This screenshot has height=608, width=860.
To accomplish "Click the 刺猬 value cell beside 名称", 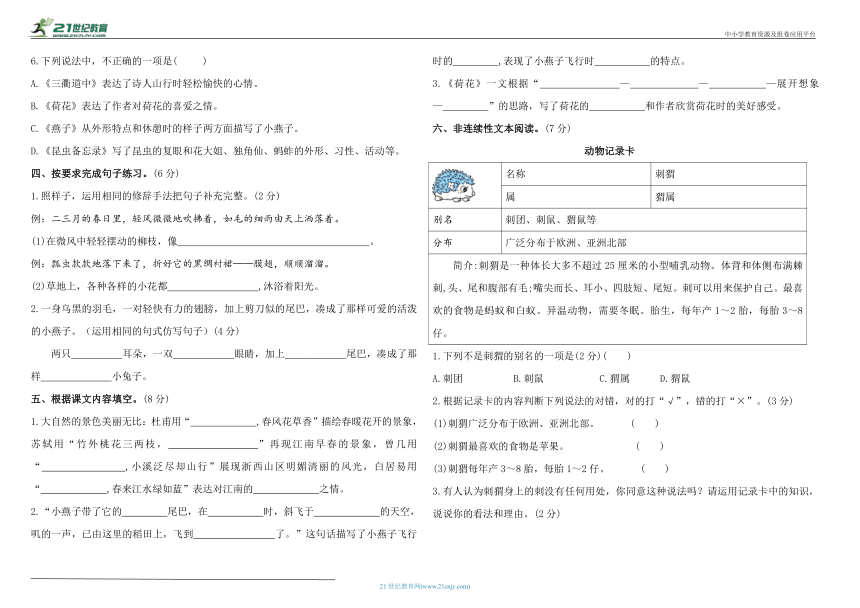I will click(x=728, y=174).
